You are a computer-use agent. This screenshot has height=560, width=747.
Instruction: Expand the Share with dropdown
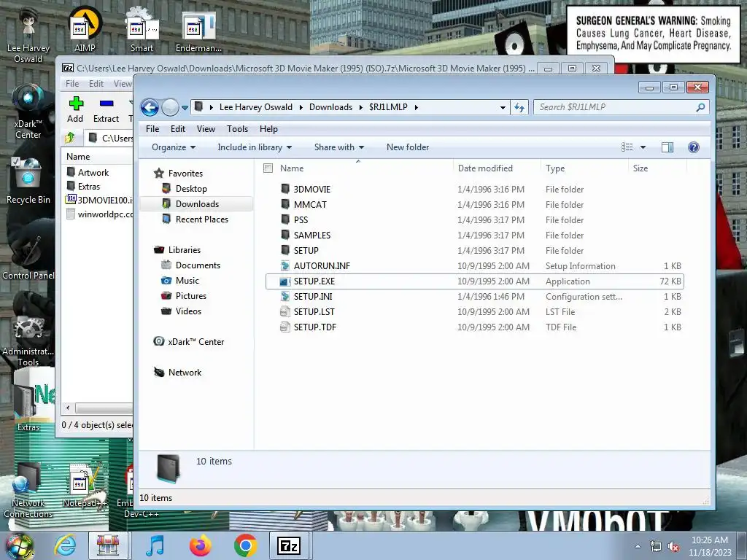tap(338, 147)
